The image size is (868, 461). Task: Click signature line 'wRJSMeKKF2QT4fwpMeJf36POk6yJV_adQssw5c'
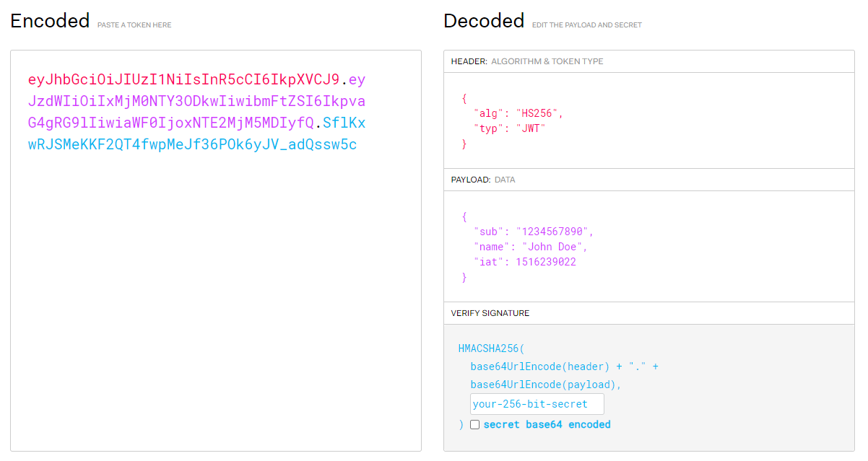click(193, 144)
